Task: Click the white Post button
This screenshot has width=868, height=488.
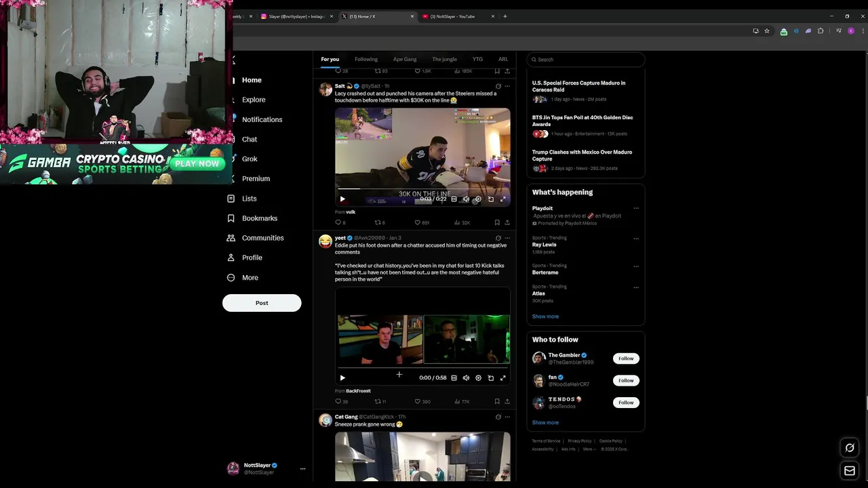Action: click(x=262, y=303)
